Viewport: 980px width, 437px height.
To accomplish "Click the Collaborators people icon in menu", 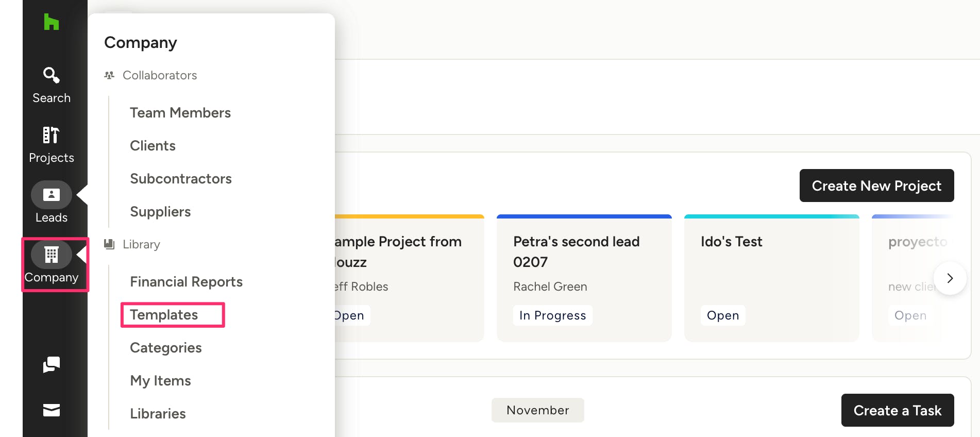I will tap(109, 75).
